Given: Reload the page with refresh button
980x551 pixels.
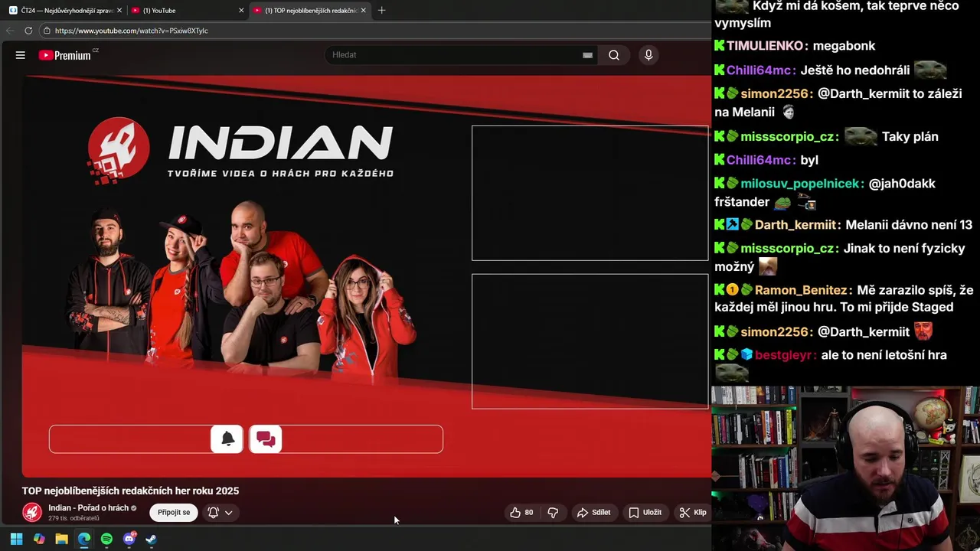Looking at the screenshot, I should point(28,31).
